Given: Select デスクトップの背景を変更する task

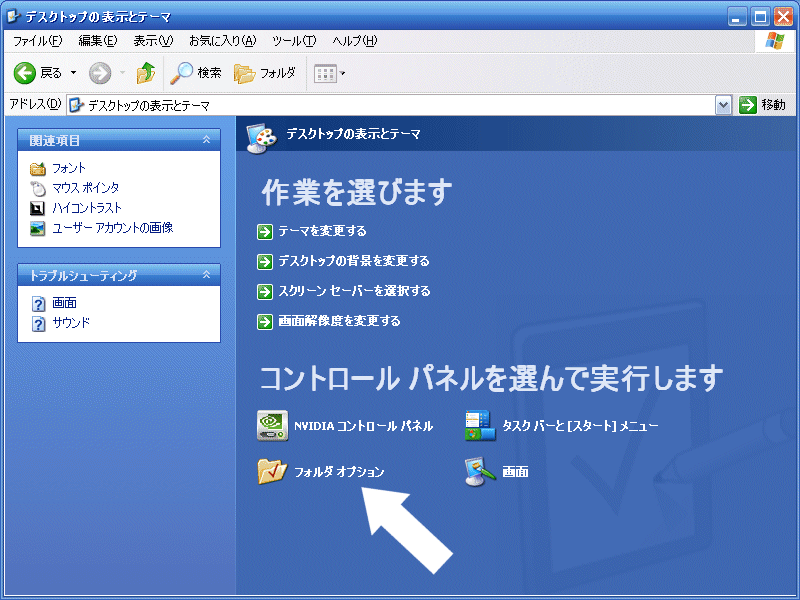Looking at the screenshot, I should tap(354, 261).
